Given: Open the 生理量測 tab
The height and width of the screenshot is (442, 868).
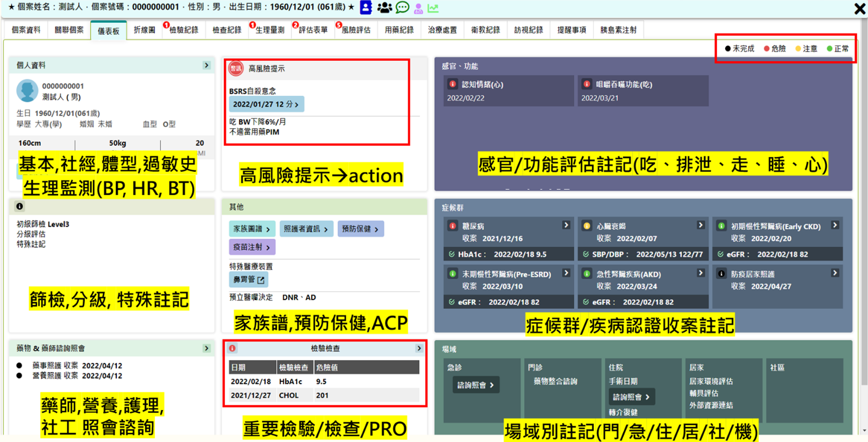Looking at the screenshot, I should coord(270,30).
